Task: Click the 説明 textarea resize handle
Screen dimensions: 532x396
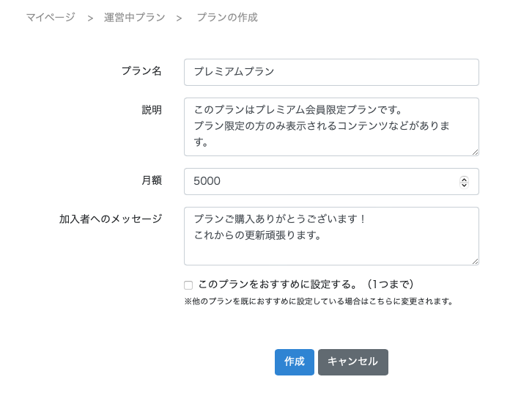Action: [x=475, y=152]
